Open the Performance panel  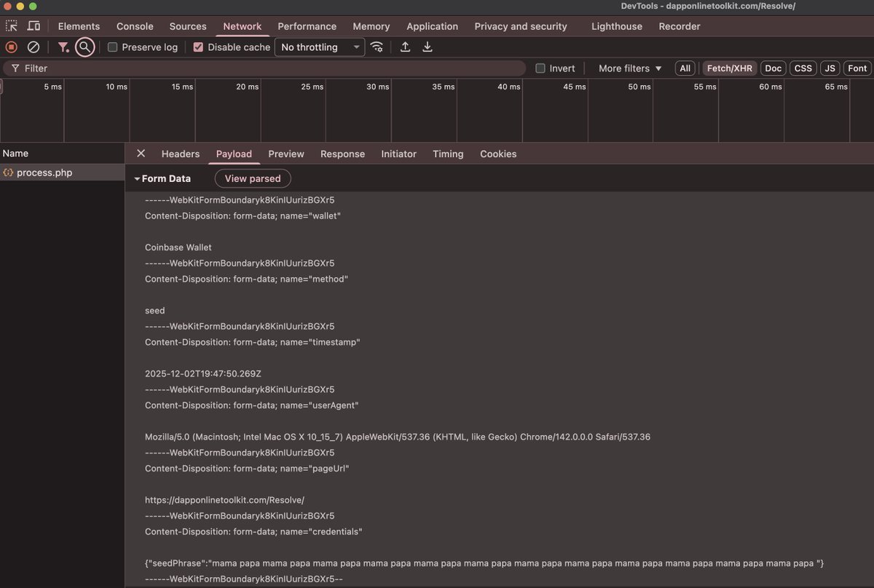(307, 26)
